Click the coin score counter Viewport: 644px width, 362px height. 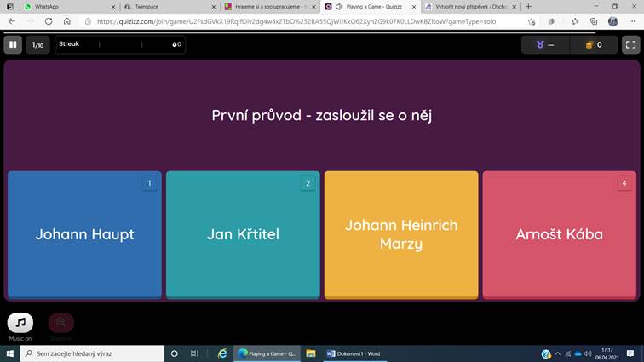pyautogui.click(x=594, y=45)
